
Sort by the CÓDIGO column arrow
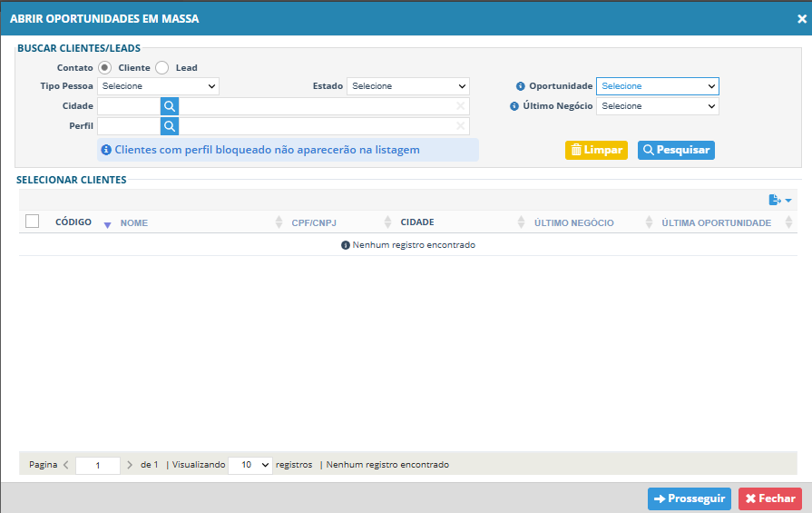pyautogui.click(x=107, y=225)
